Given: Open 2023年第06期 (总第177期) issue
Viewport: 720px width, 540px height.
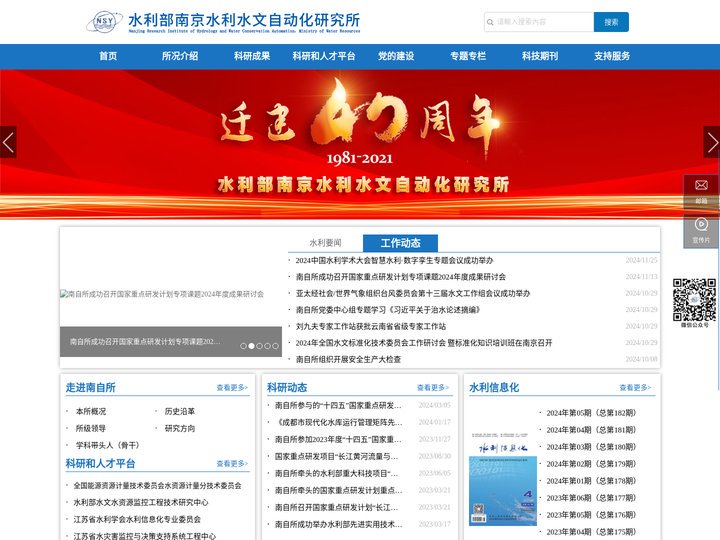Looking at the screenshot, I should 591,498.
